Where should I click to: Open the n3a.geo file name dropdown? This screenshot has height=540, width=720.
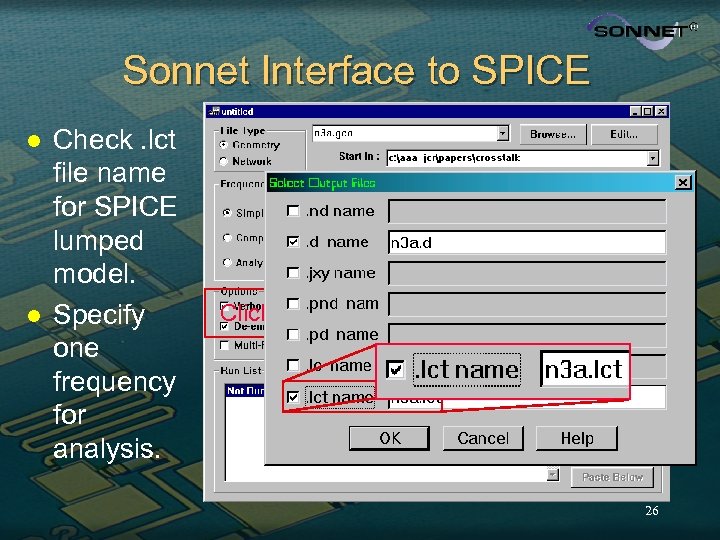503,133
